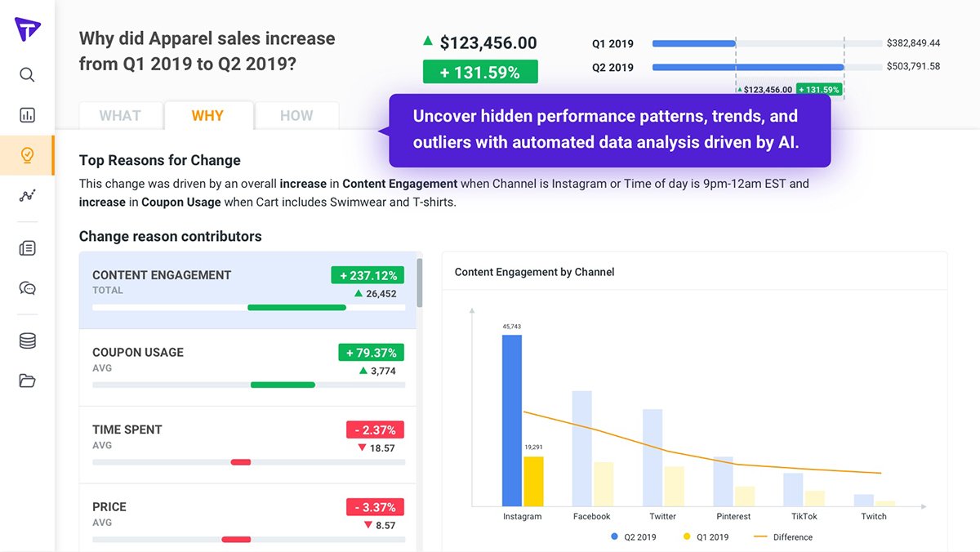Select the WHY tab
The height and width of the screenshot is (552, 980).
click(x=208, y=115)
